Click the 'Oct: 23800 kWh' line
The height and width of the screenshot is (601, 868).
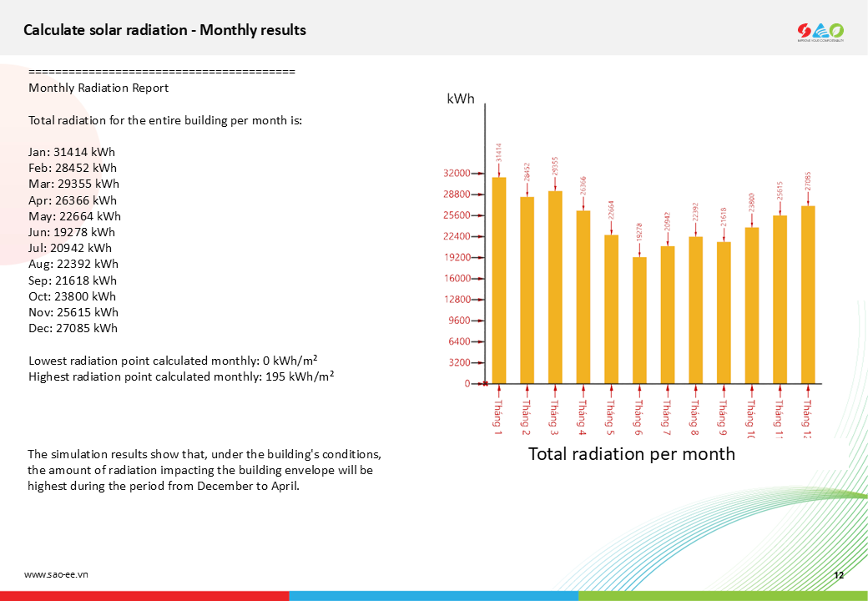tap(72, 296)
